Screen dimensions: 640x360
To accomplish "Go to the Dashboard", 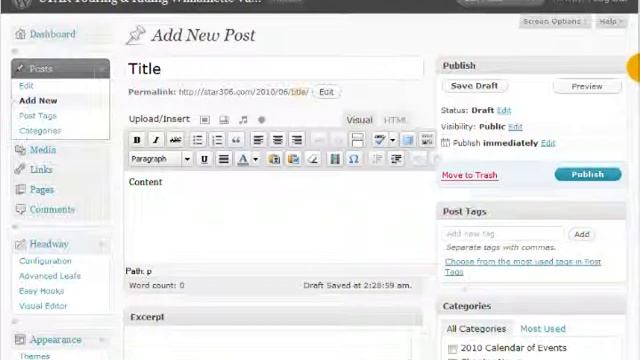I will [x=52, y=34].
